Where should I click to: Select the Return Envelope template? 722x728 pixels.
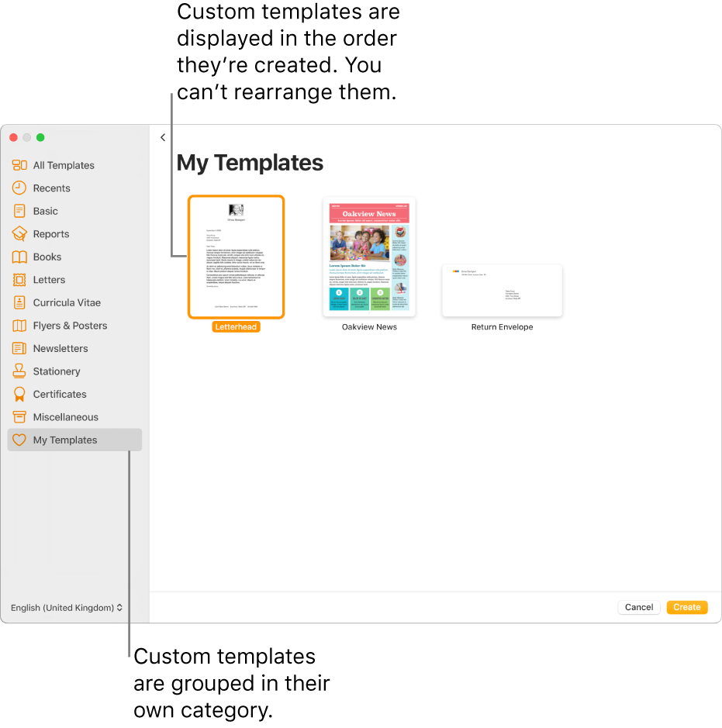[x=502, y=291]
